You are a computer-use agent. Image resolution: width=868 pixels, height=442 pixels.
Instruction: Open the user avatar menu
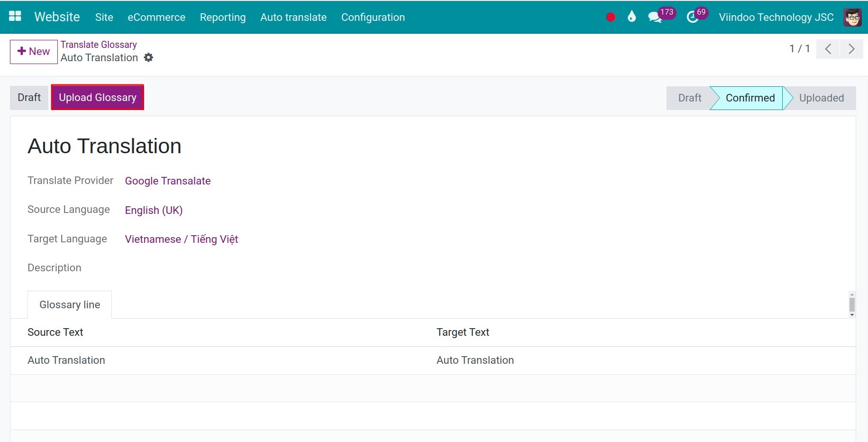(852, 17)
